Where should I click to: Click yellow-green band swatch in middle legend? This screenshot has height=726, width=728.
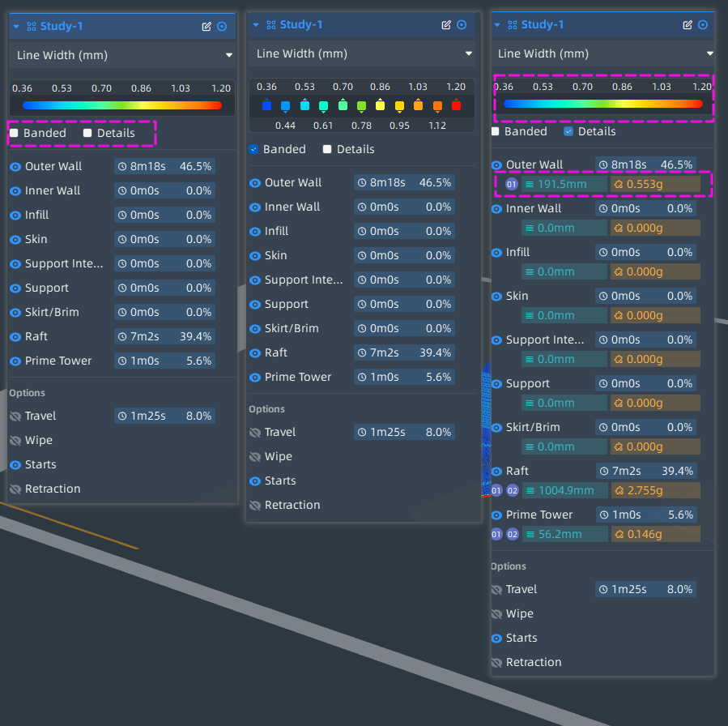tap(361, 107)
